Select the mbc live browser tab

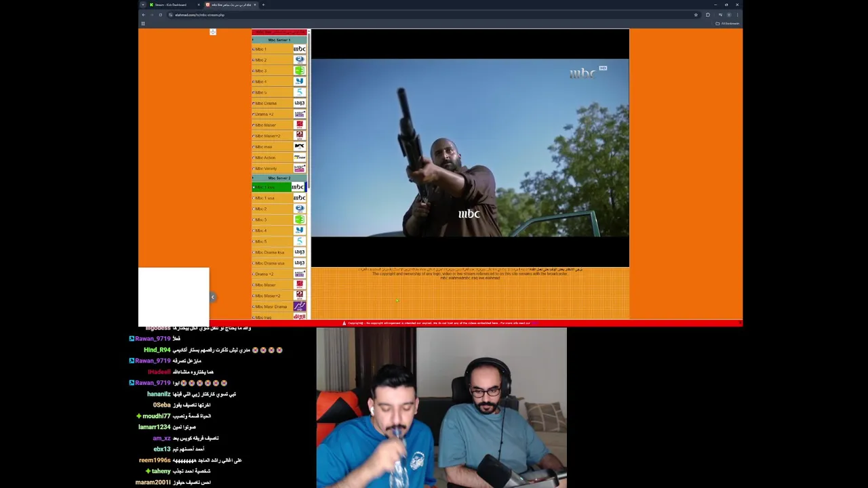pos(229,5)
